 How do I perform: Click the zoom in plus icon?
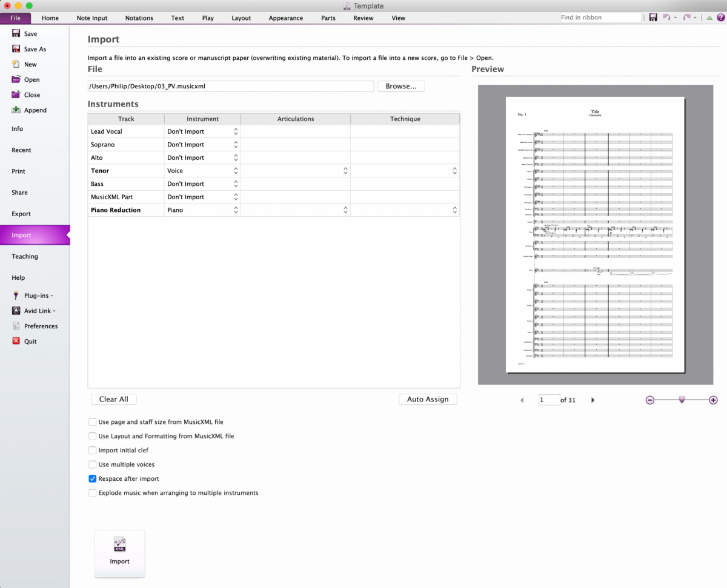pyautogui.click(x=713, y=400)
